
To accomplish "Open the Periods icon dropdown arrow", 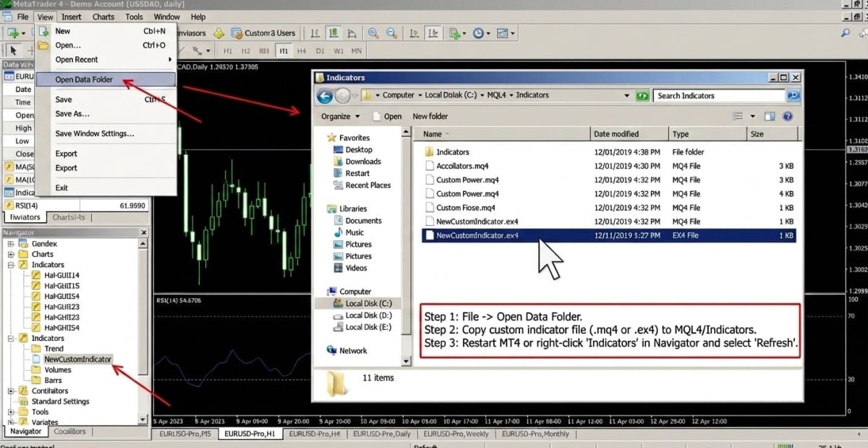I will (489, 33).
